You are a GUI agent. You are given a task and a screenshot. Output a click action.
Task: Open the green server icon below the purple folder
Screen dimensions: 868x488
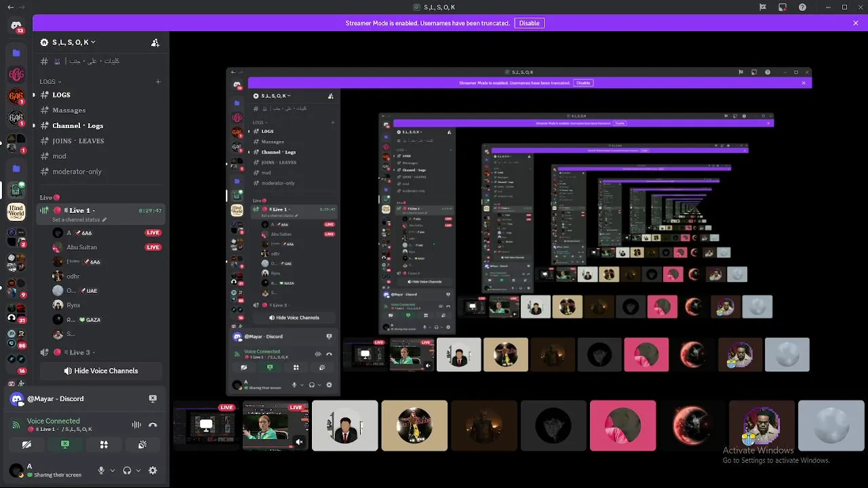coord(16,190)
